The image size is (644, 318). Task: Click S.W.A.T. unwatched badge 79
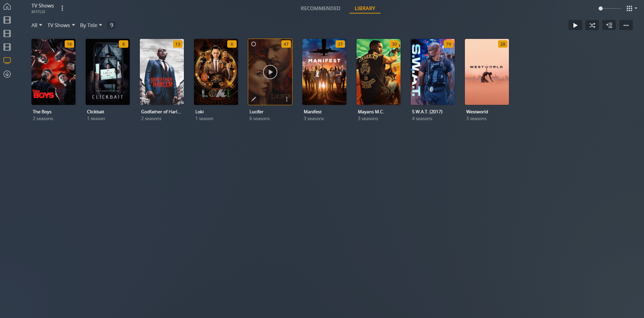click(449, 44)
